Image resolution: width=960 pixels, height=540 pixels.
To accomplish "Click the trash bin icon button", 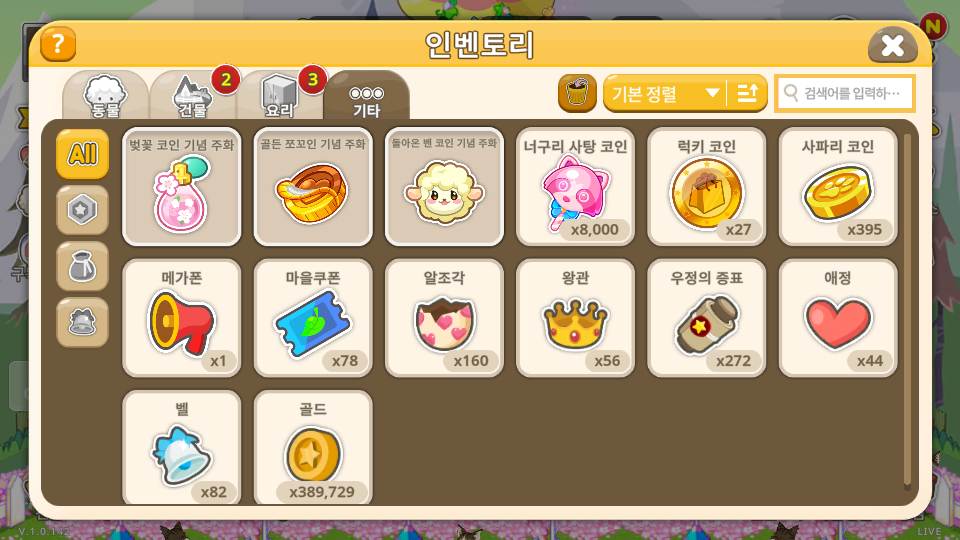I will (x=577, y=93).
